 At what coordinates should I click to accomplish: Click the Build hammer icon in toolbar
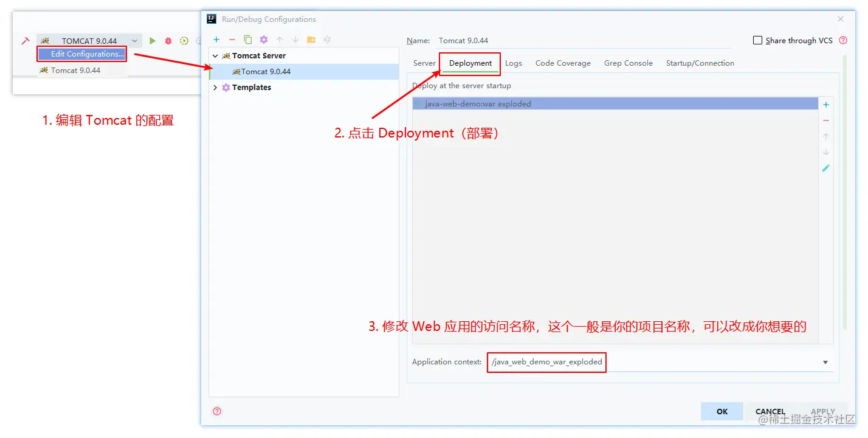click(x=26, y=41)
